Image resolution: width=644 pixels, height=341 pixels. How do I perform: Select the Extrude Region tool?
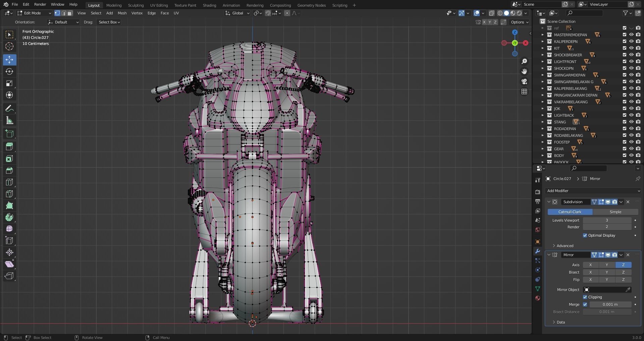click(x=9, y=147)
